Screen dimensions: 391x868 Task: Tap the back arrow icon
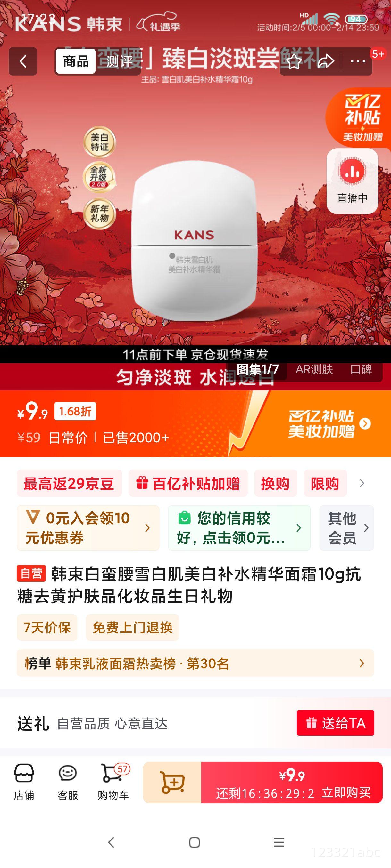23,61
